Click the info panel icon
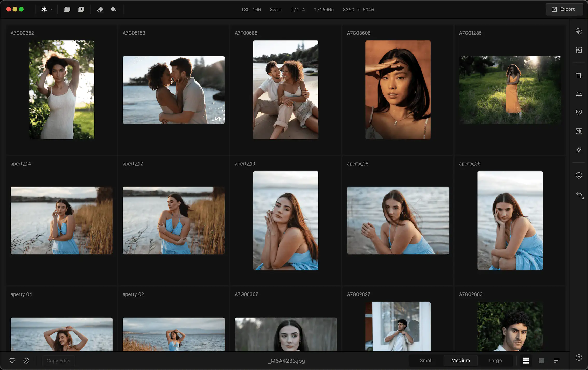This screenshot has height=370, width=588. [x=579, y=175]
